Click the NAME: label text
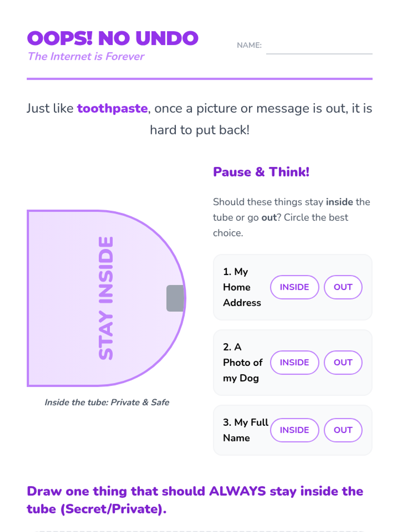 pyautogui.click(x=249, y=45)
